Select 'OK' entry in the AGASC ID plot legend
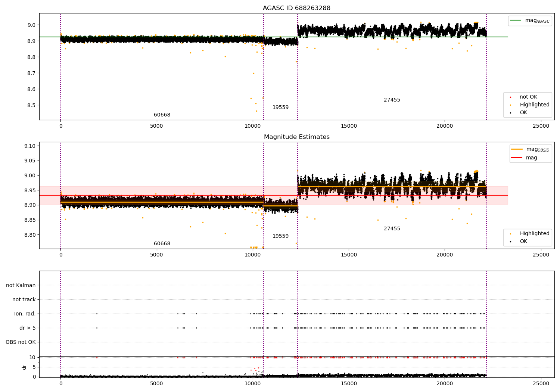560x392 pixels. point(523,113)
